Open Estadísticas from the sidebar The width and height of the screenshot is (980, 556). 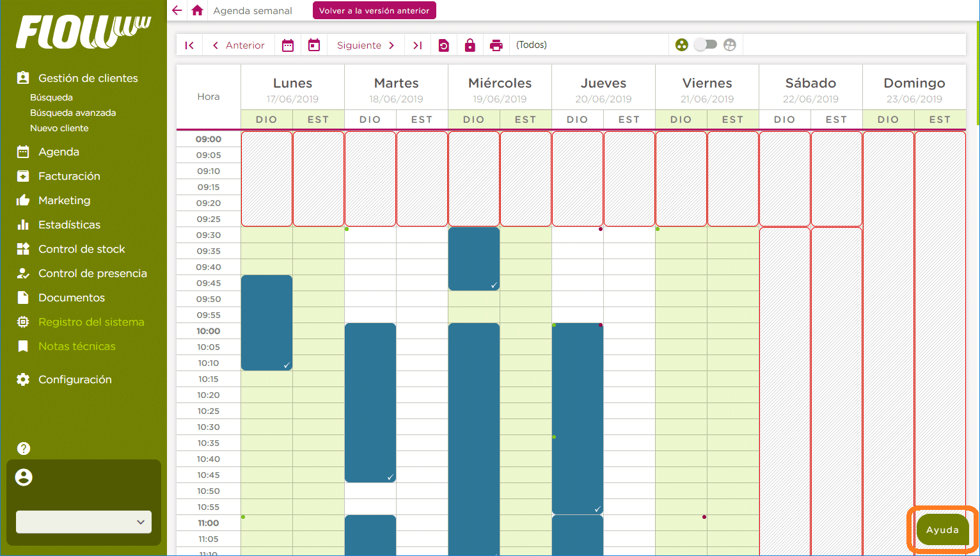point(69,225)
